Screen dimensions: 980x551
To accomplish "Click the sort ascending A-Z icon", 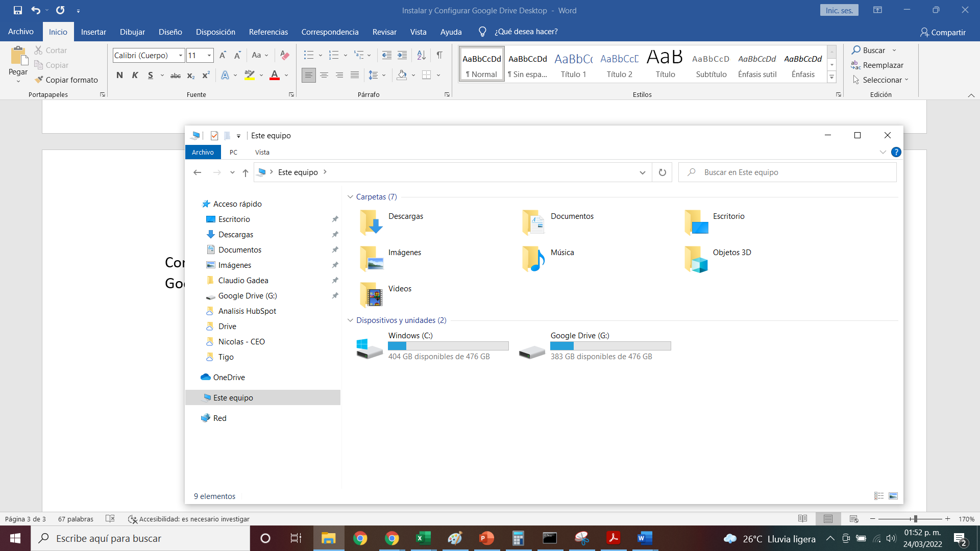I will click(x=421, y=55).
